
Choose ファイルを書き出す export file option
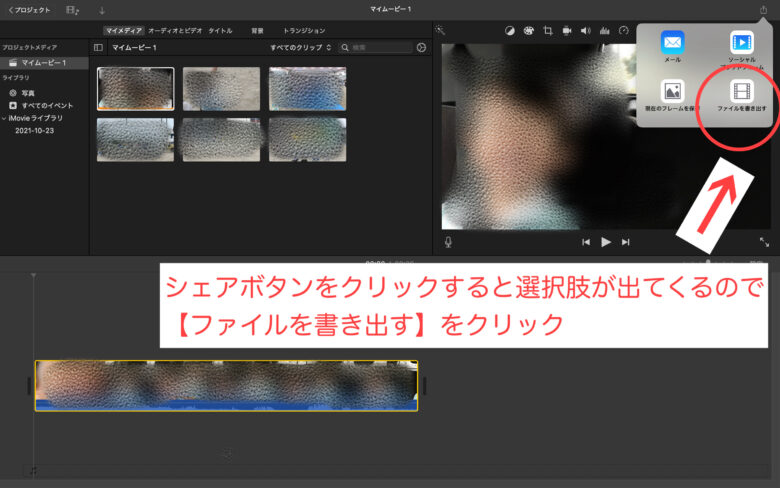click(x=741, y=102)
